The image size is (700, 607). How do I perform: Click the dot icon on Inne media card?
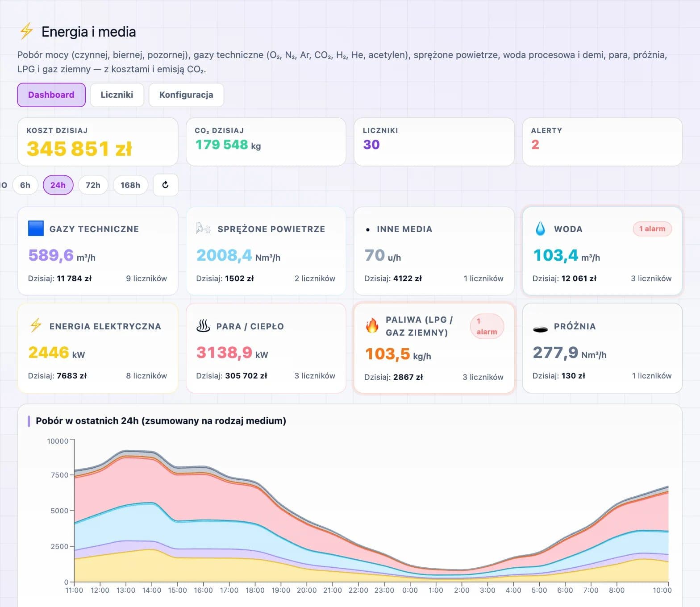pos(367,230)
